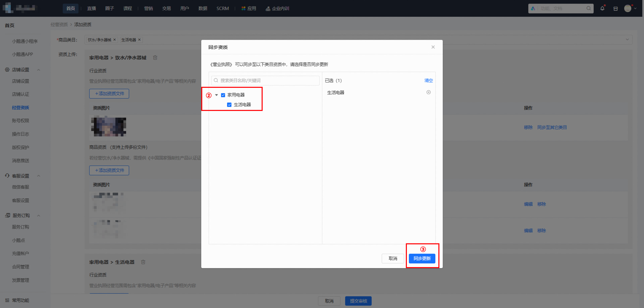
Task: Open 小鹅通小程序 in sidebar
Action: (x=25, y=41)
